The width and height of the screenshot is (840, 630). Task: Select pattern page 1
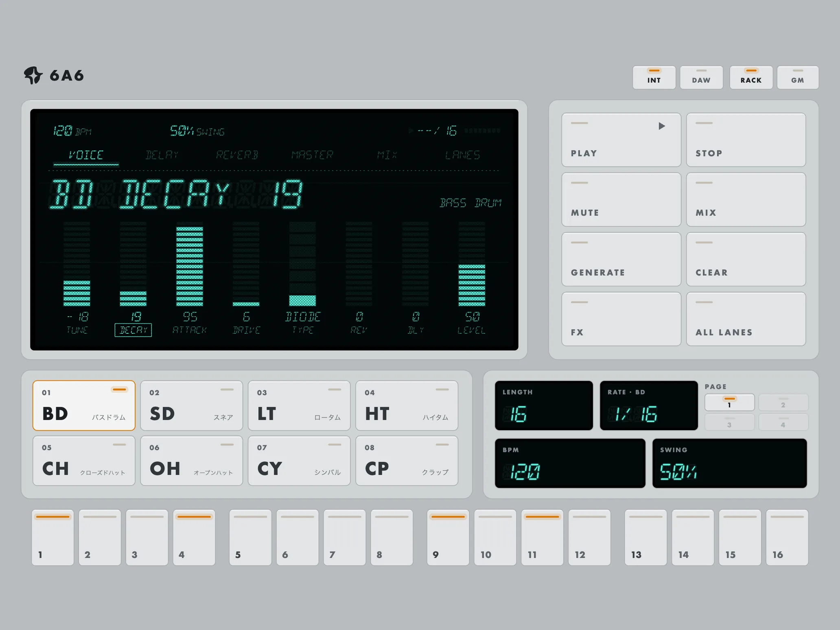pos(730,402)
